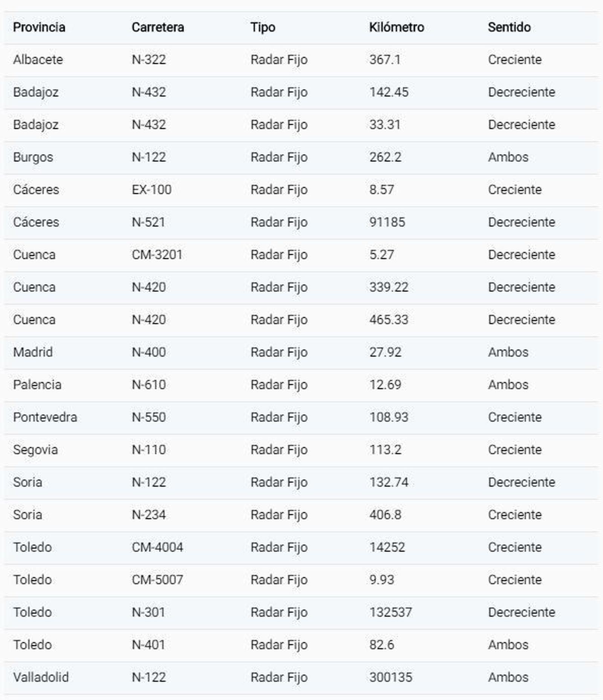Click the Provincia column header
This screenshot has width=603, height=700.
point(39,27)
